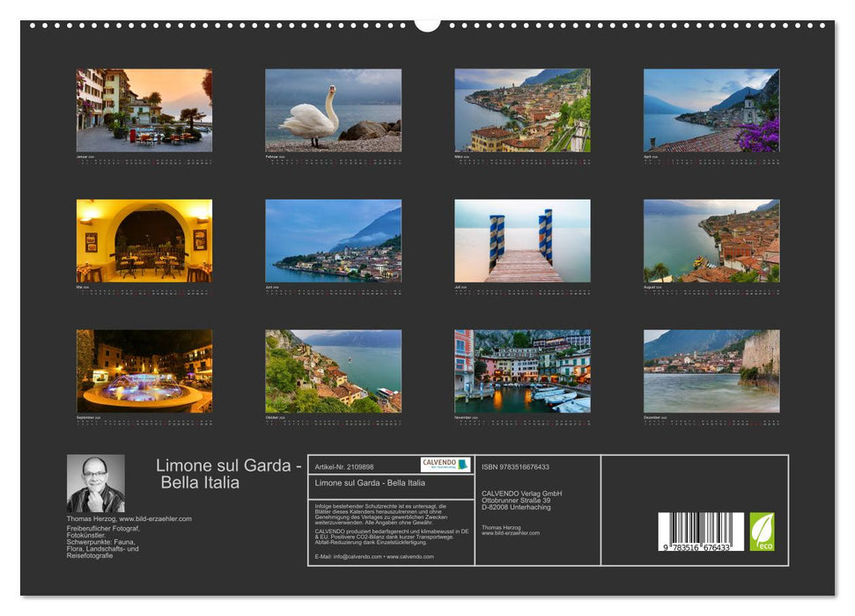Click the author portrait photo of Thomas Herzog

96,480
